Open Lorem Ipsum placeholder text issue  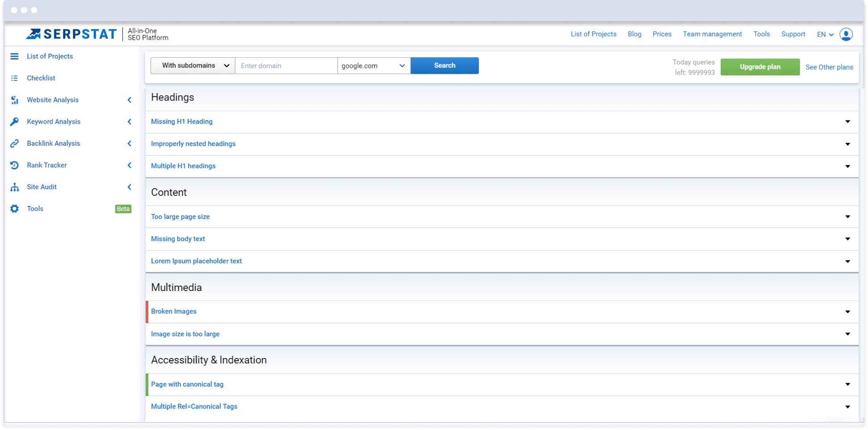(196, 261)
